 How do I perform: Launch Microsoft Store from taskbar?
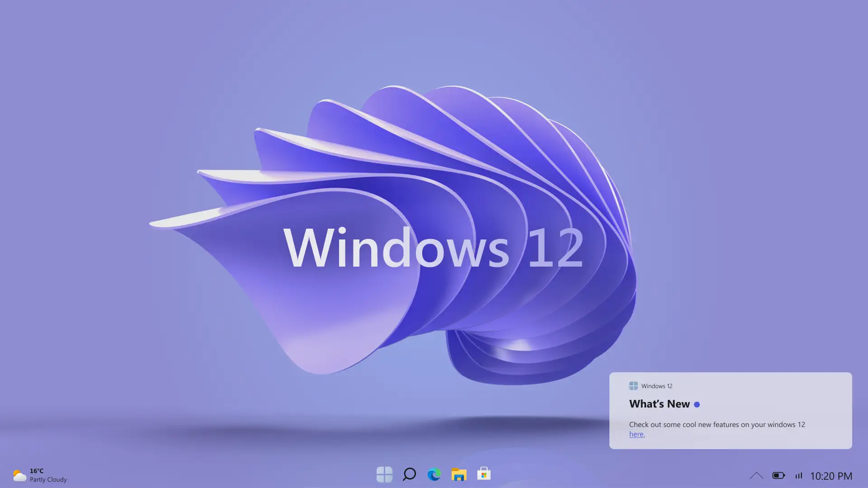tap(484, 474)
